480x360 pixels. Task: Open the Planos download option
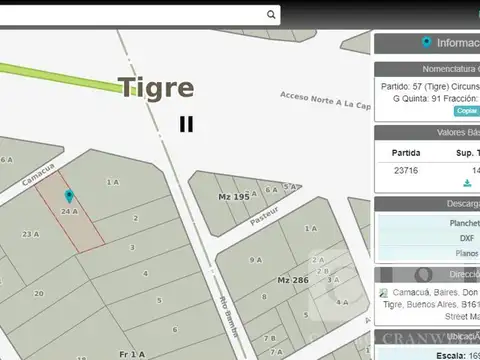coord(467,253)
